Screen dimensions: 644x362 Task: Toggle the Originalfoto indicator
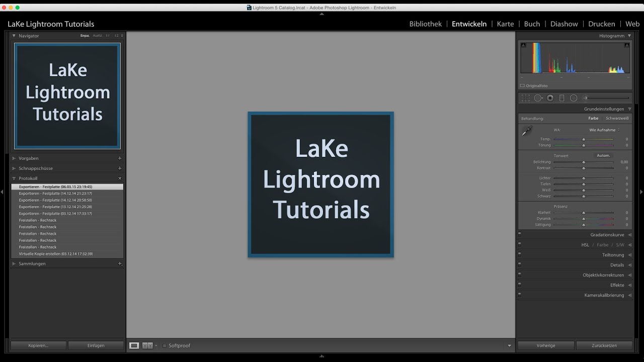[523, 86]
